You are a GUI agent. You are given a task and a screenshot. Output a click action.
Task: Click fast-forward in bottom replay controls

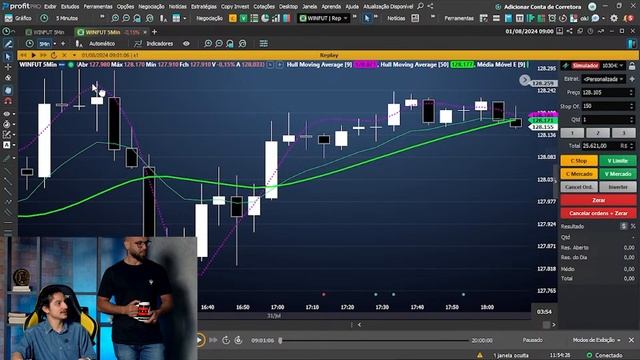(x=213, y=340)
